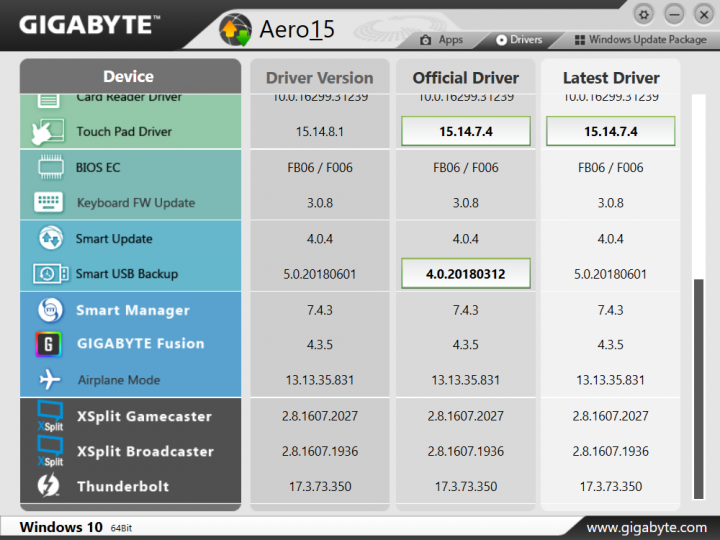Select Smart USB Backup official 4.0.20180312

pos(466,274)
